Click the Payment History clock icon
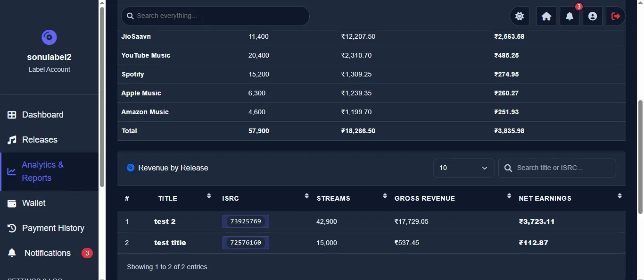Image resolution: width=644 pixels, height=280 pixels. tap(12, 228)
